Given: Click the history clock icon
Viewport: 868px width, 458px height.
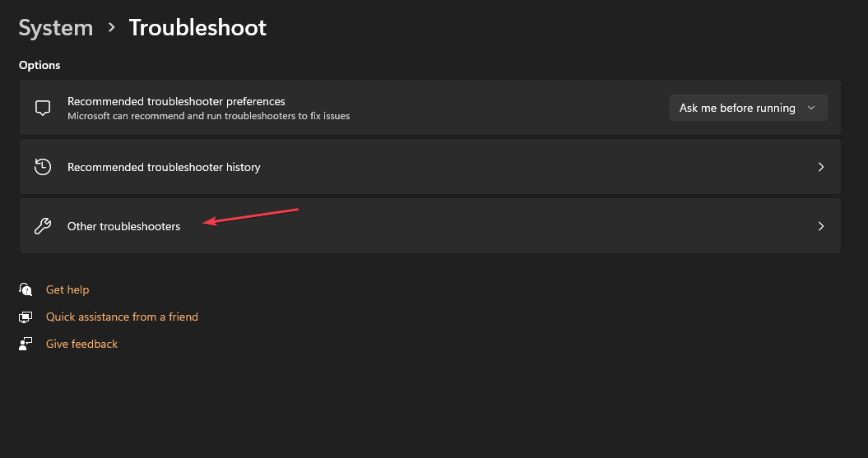Looking at the screenshot, I should (43, 166).
